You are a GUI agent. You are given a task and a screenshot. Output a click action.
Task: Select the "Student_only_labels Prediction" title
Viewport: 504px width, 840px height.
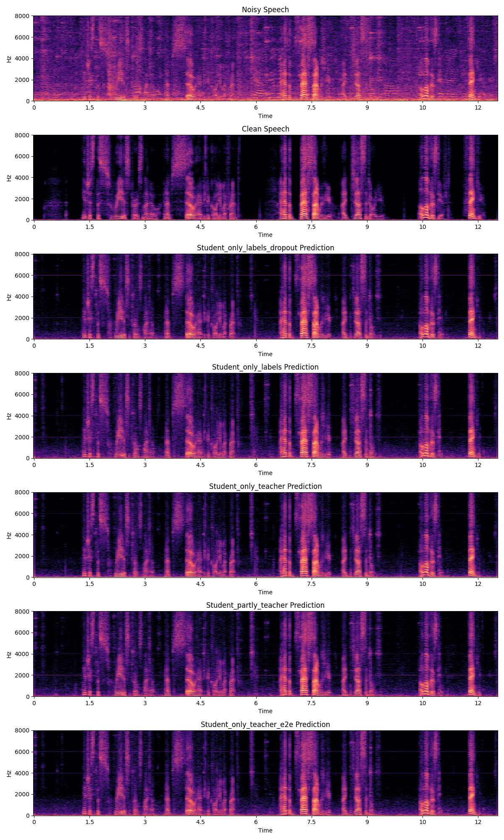tap(265, 367)
